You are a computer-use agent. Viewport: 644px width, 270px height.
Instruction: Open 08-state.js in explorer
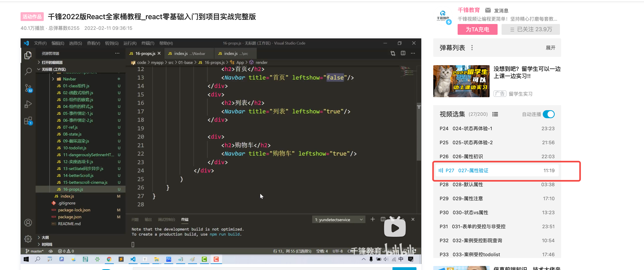click(72, 134)
